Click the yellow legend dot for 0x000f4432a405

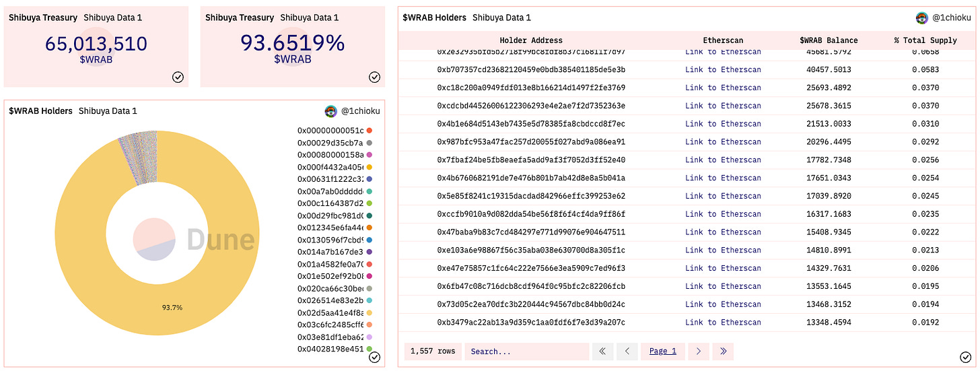[x=370, y=167]
